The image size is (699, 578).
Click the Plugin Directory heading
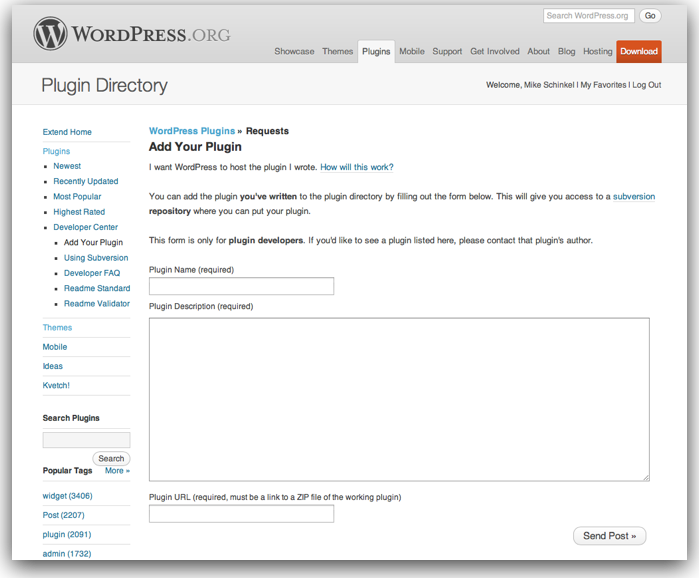[x=104, y=85]
